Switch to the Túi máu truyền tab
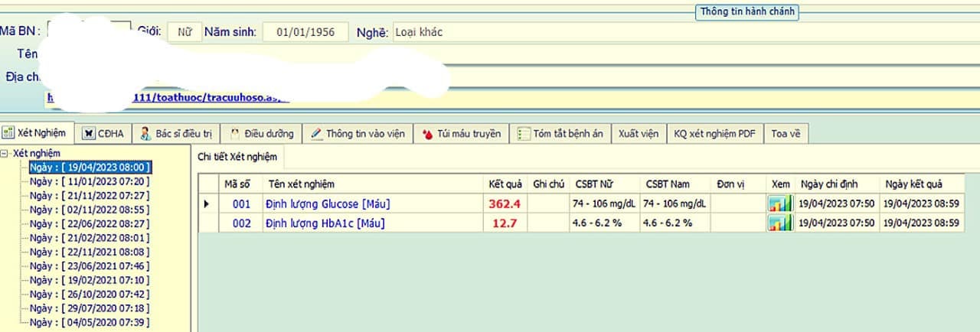 click(462, 133)
